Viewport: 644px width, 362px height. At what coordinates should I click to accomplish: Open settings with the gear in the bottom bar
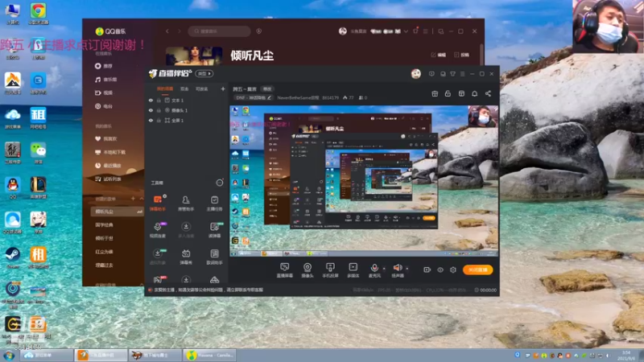point(453,269)
